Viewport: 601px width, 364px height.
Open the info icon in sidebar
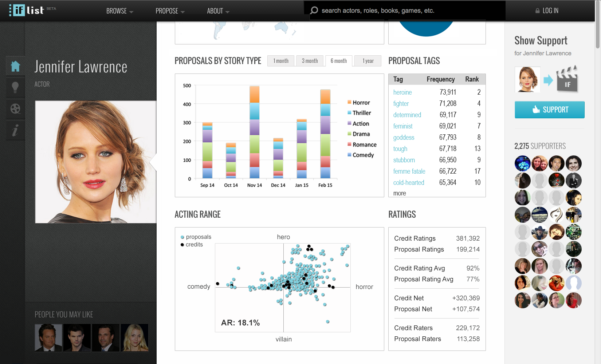coord(15,130)
